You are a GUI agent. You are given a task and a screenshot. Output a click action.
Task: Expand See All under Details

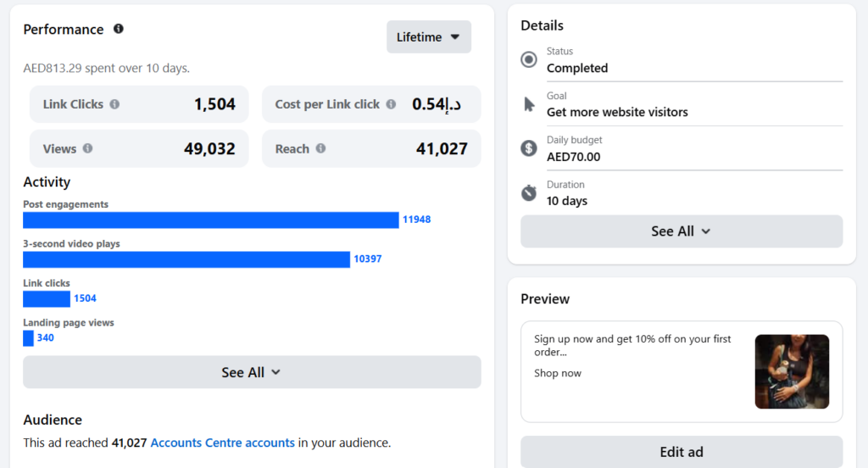(681, 231)
